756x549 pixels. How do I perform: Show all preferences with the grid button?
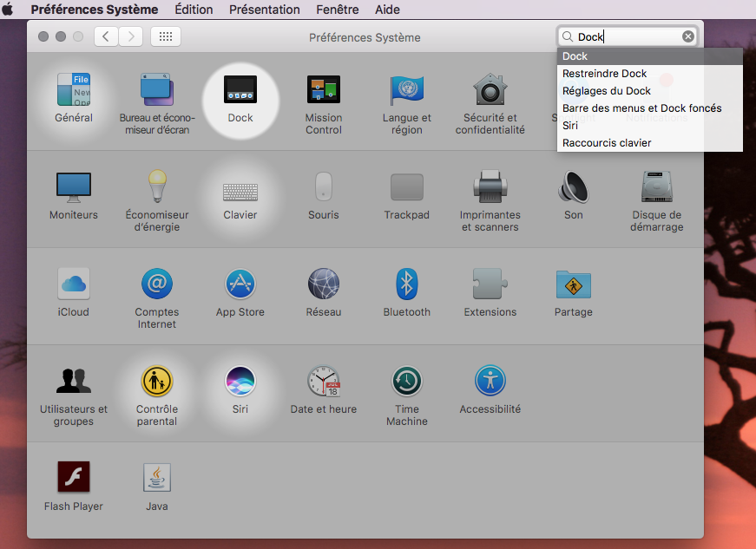pos(166,36)
